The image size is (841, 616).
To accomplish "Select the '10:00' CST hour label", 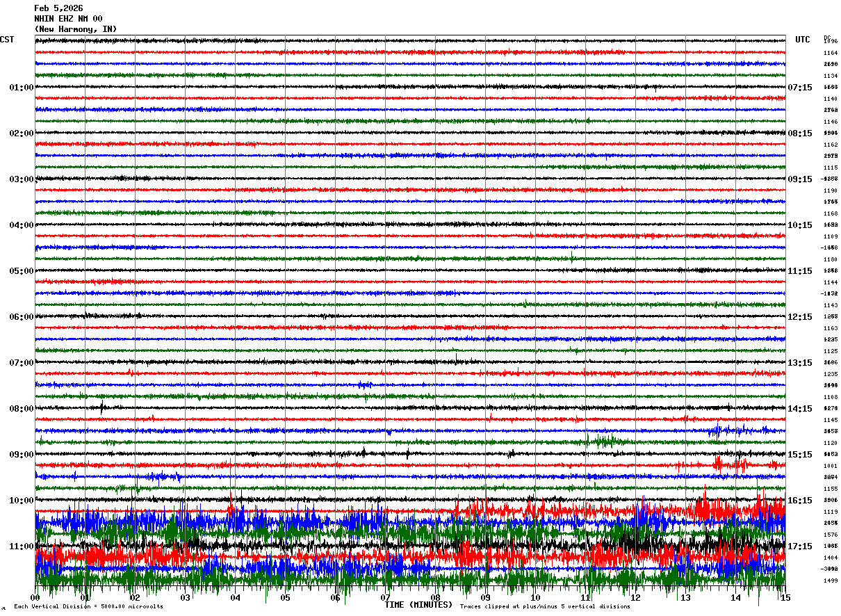I will click(x=22, y=501).
